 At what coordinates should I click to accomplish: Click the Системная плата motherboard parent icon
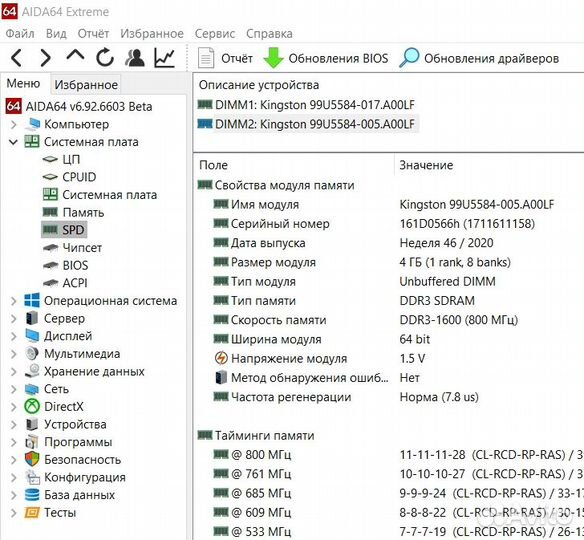click(x=32, y=142)
